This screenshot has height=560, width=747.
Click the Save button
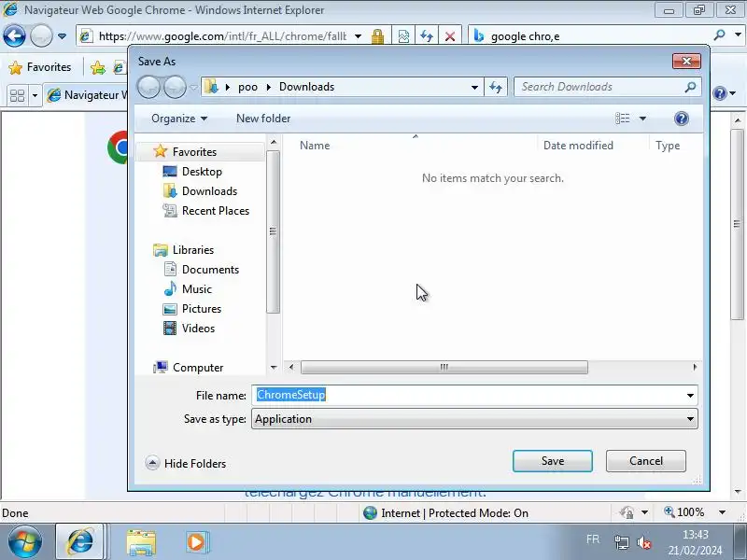point(553,461)
